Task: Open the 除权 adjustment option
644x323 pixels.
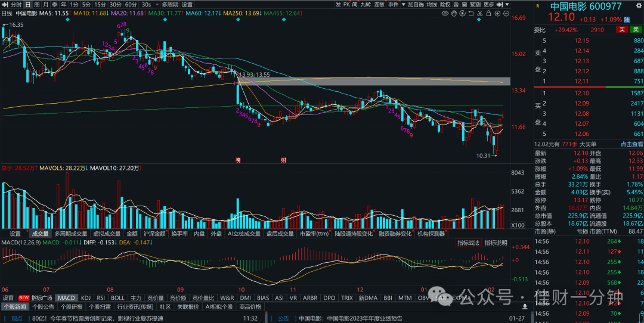Action: [445, 5]
